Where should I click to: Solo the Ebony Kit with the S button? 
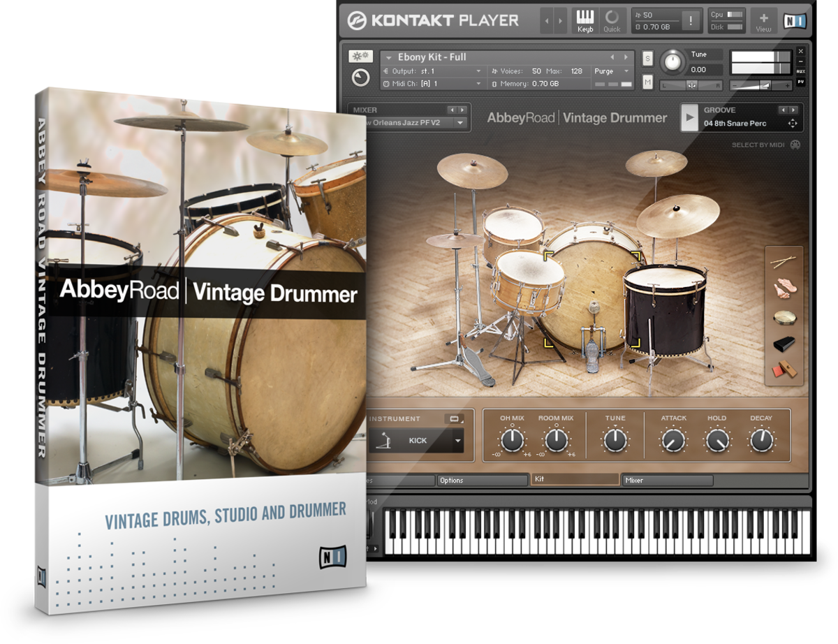pos(647,57)
